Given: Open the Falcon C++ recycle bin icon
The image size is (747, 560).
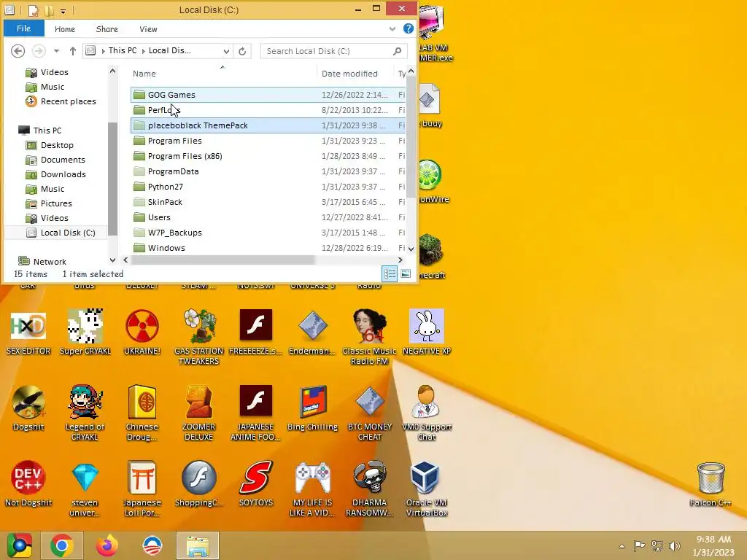Looking at the screenshot, I should (711, 478).
